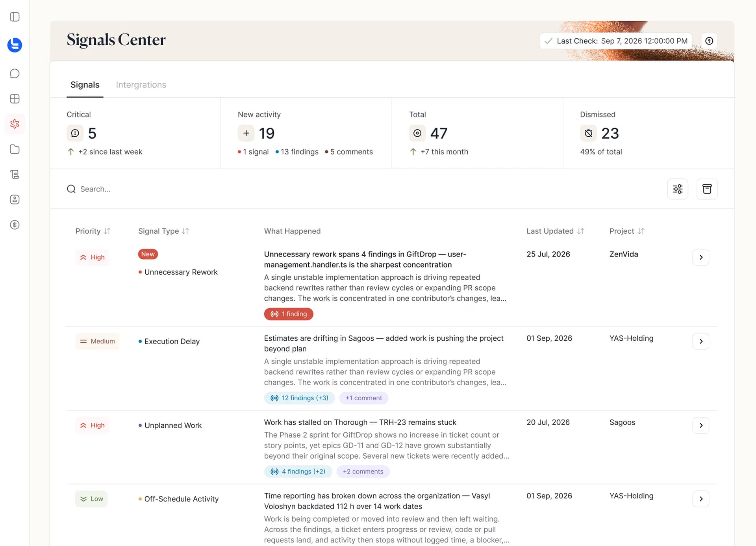Open 'Estimates are drifting in Sagoos' title
The width and height of the screenshot is (756, 546).
(384, 344)
